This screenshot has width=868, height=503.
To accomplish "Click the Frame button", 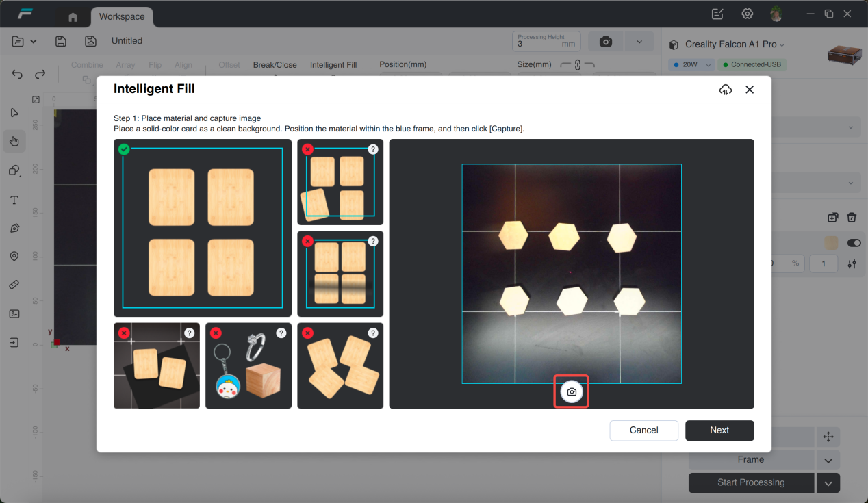I will coord(751,460).
